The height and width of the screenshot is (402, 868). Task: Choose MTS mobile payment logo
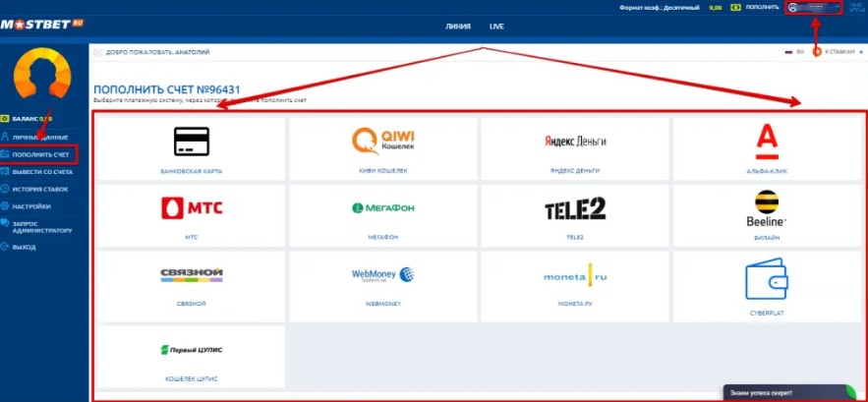tap(191, 207)
